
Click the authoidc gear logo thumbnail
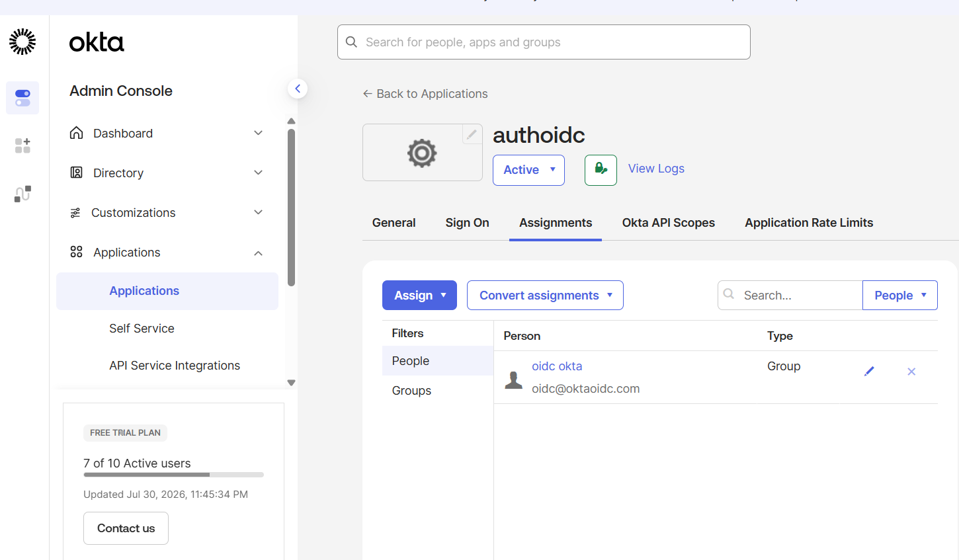point(422,153)
